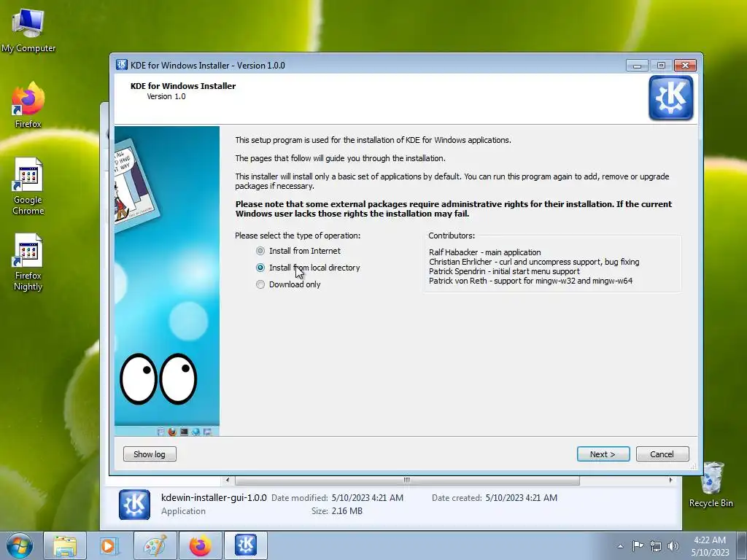Open Paint from the taskbar
This screenshot has height=560, width=747.
pyautogui.click(x=155, y=545)
